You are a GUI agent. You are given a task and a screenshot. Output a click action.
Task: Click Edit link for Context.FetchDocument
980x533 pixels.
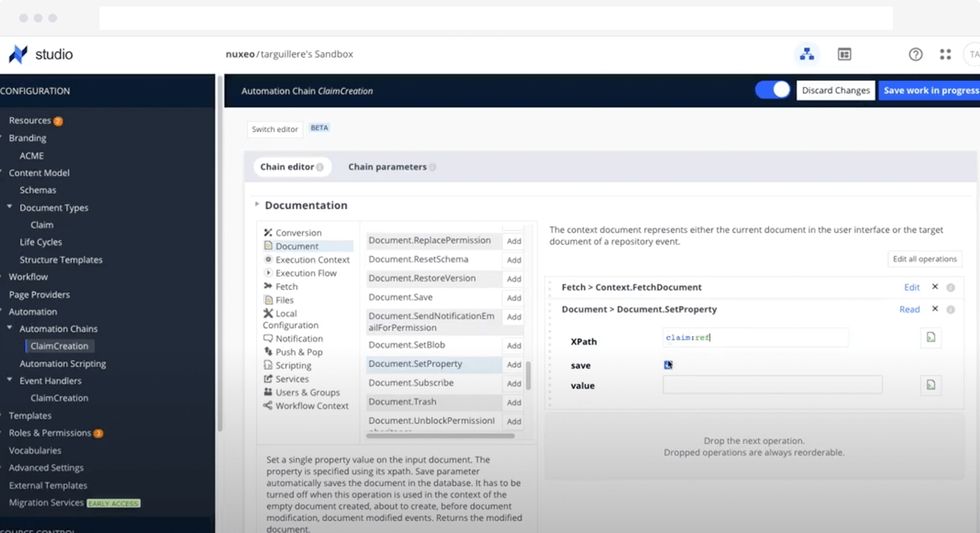point(912,287)
